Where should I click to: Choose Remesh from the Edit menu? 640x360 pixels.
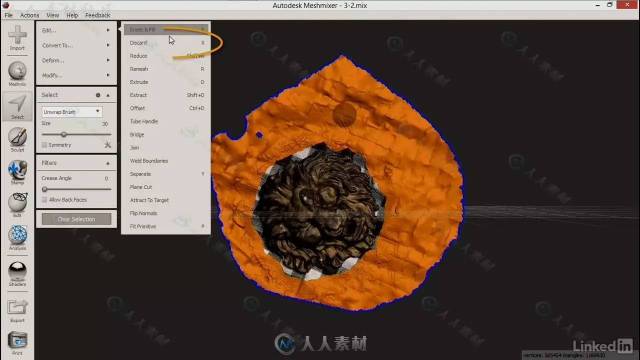pos(166,69)
